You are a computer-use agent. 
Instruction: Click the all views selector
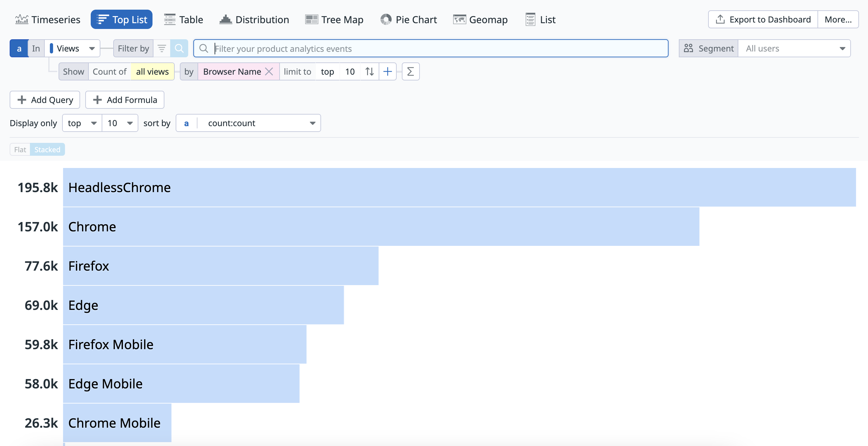[152, 71]
